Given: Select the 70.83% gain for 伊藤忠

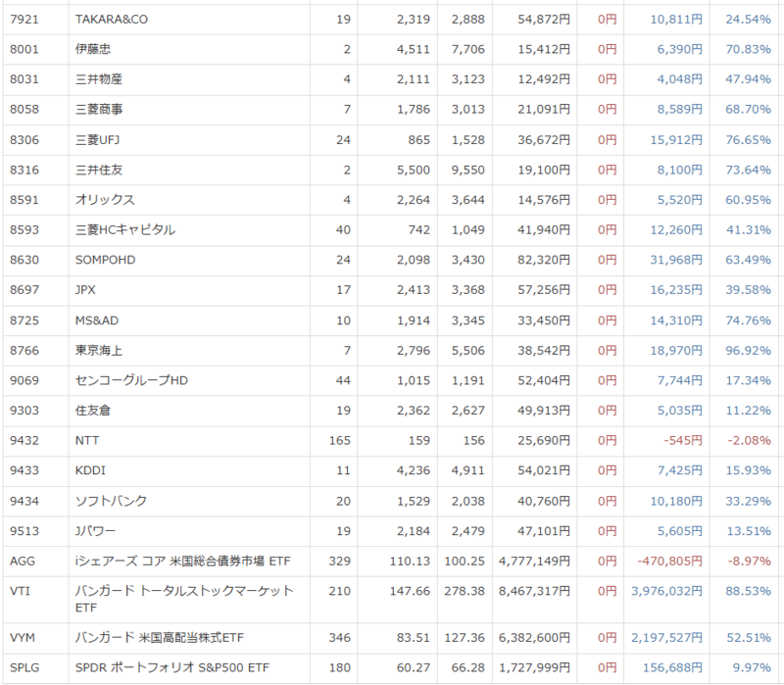Looking at the screenshot, I should [749, 50].
